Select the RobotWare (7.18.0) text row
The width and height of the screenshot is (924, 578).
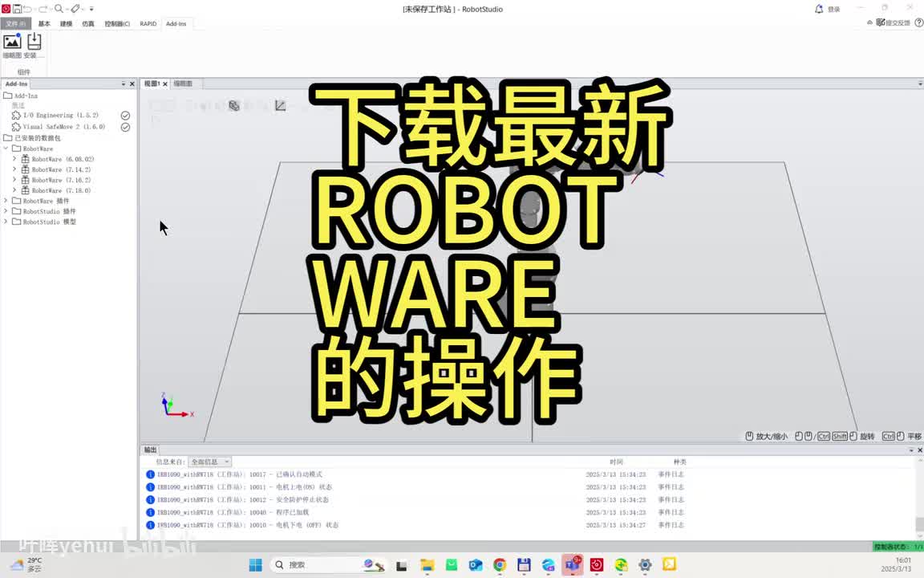tap(61, 190)
